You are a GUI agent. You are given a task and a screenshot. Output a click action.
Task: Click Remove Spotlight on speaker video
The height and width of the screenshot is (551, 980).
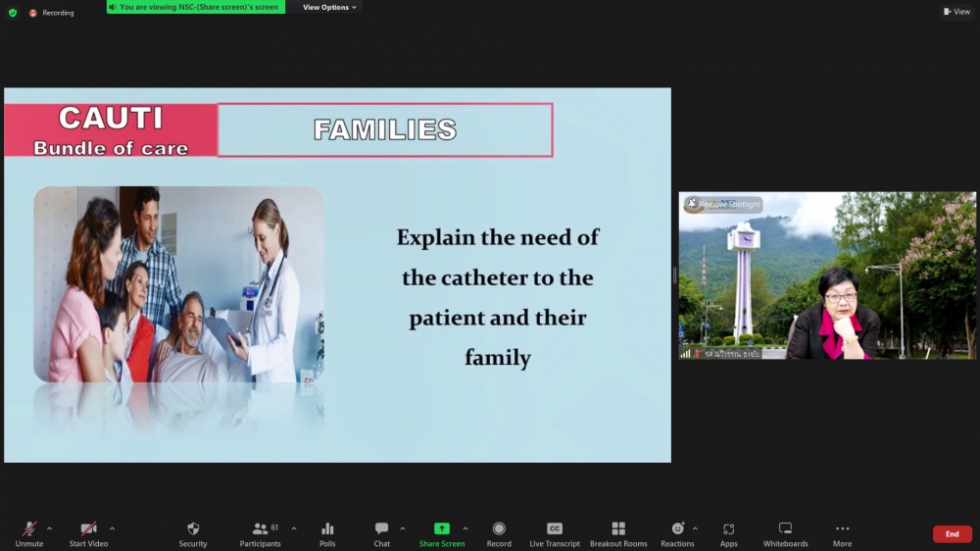tap(723, 204)
